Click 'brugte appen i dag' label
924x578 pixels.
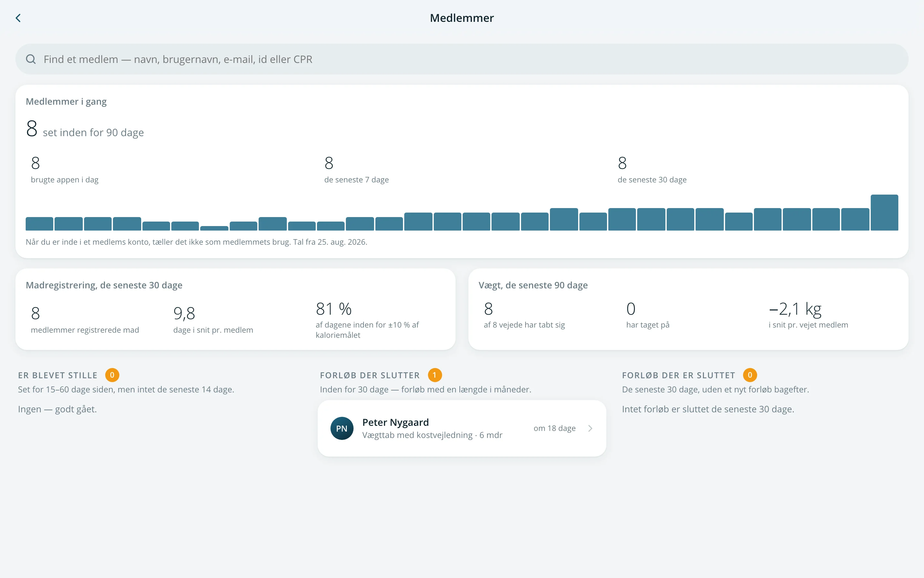coord(64,180)
